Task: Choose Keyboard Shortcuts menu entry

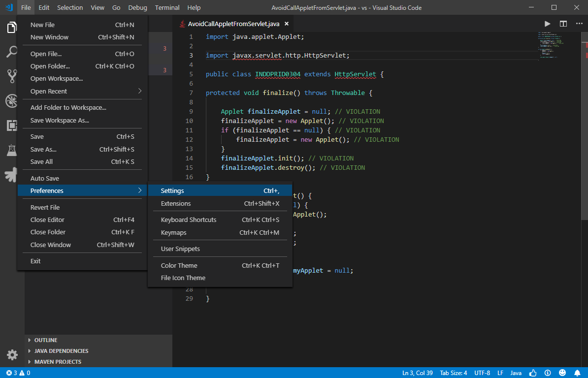Action: tap(189, 220)
